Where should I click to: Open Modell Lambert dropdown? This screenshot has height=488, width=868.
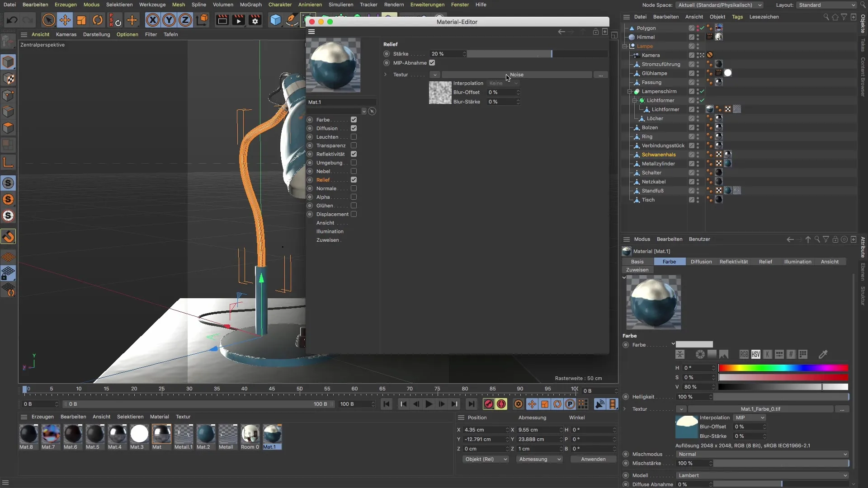[762, 475]
